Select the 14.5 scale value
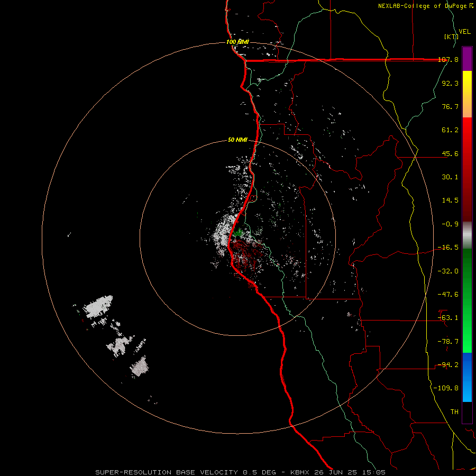Image resolution: width=476 pixels, height=476 pixels. tap(450, 200)
